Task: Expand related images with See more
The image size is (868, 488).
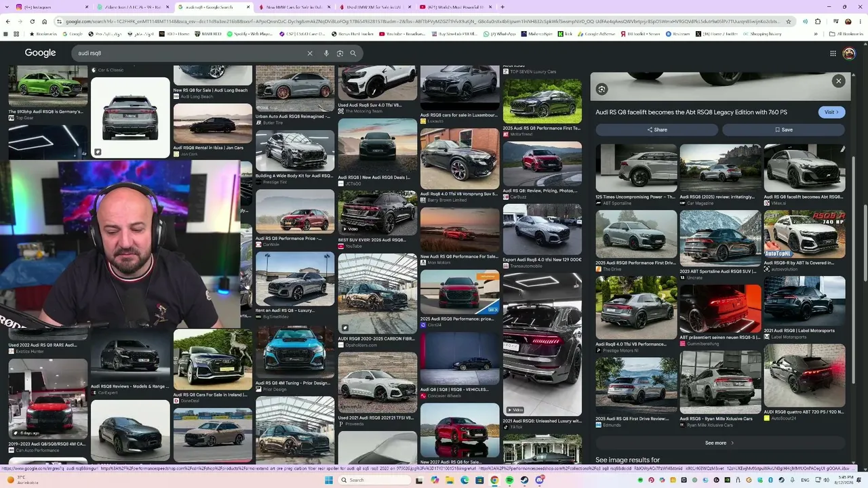Action: coord(719,443)
